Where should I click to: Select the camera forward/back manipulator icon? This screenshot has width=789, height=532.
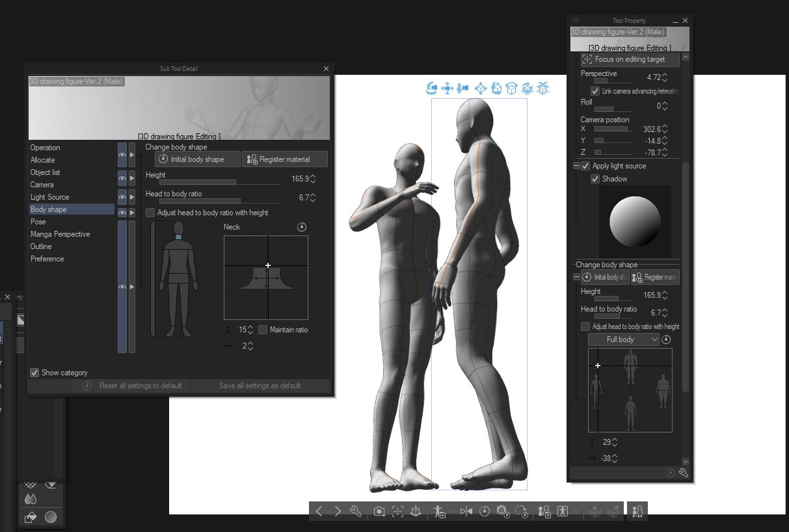[x=462, y=88]
